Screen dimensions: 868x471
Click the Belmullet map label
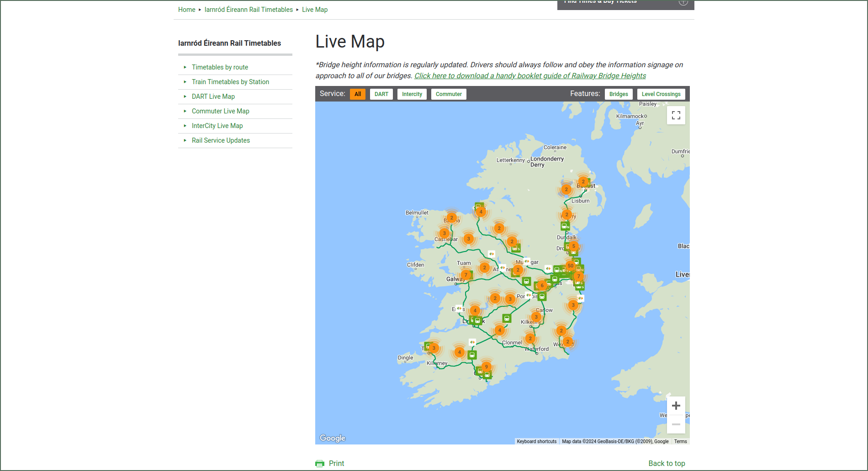point(417,213)
